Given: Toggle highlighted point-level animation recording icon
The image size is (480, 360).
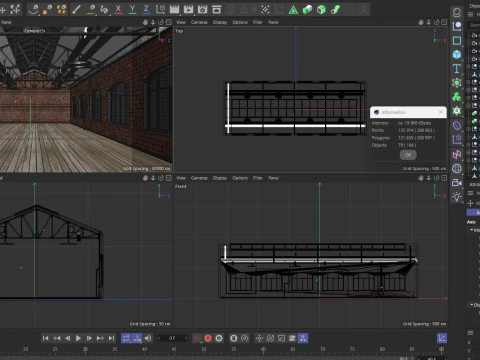Looking at the screenshot, I should tap(303, 338).
